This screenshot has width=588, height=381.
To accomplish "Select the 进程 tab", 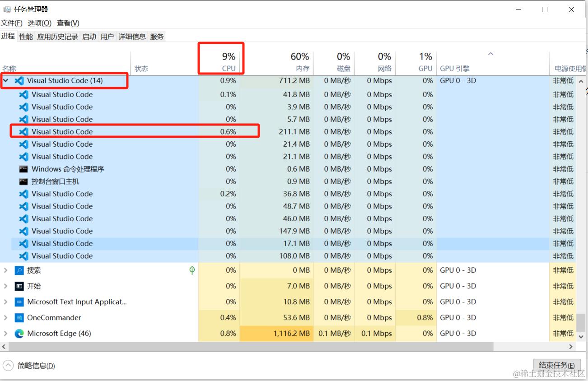I will point(8,36).
